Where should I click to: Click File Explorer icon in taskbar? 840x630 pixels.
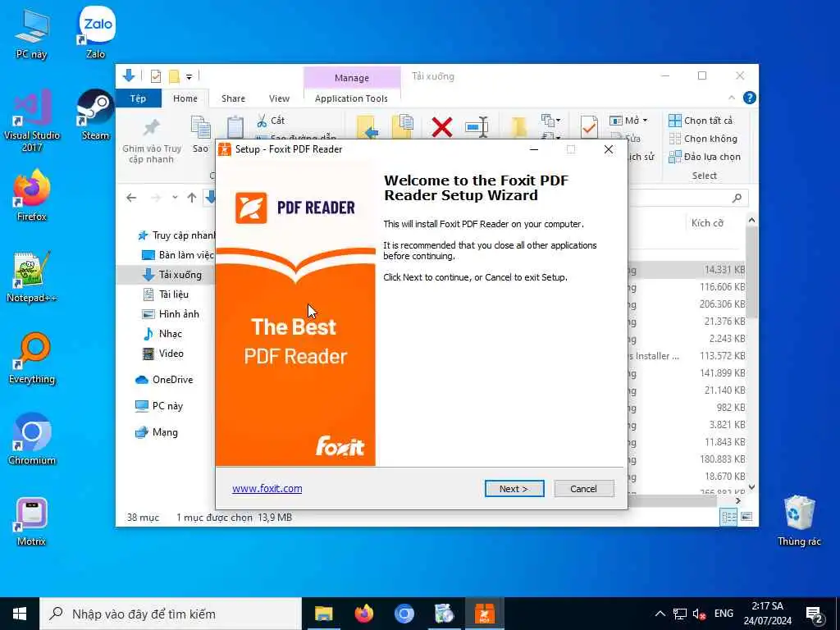(323, 614)
